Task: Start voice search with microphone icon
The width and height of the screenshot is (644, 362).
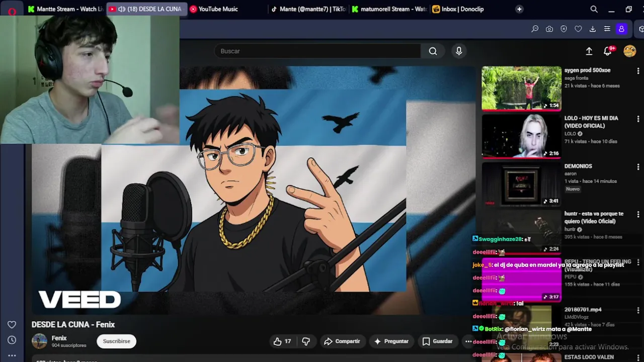Action: [x=459, y=51]
